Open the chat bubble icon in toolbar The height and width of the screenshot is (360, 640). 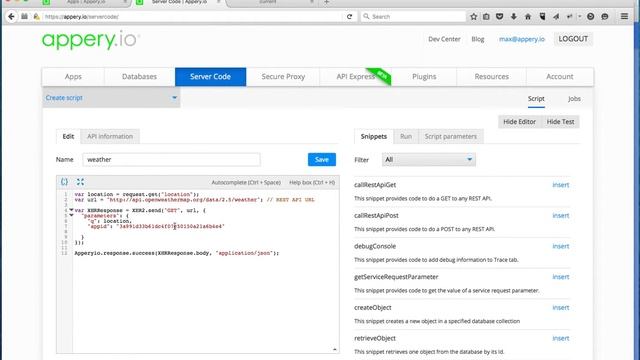click(605, 17)
